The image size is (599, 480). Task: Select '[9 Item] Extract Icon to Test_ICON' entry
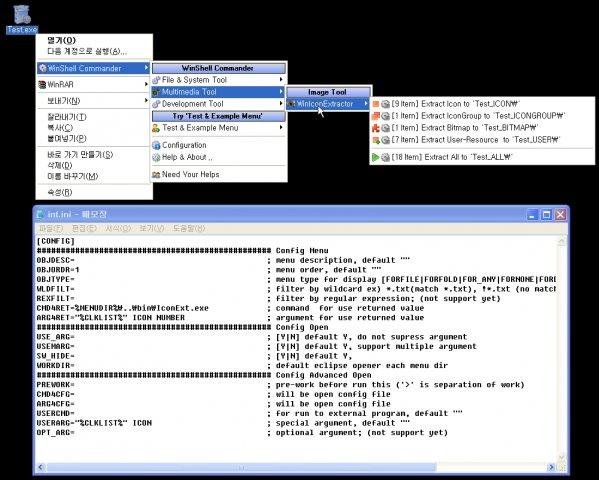coord(482,104)
